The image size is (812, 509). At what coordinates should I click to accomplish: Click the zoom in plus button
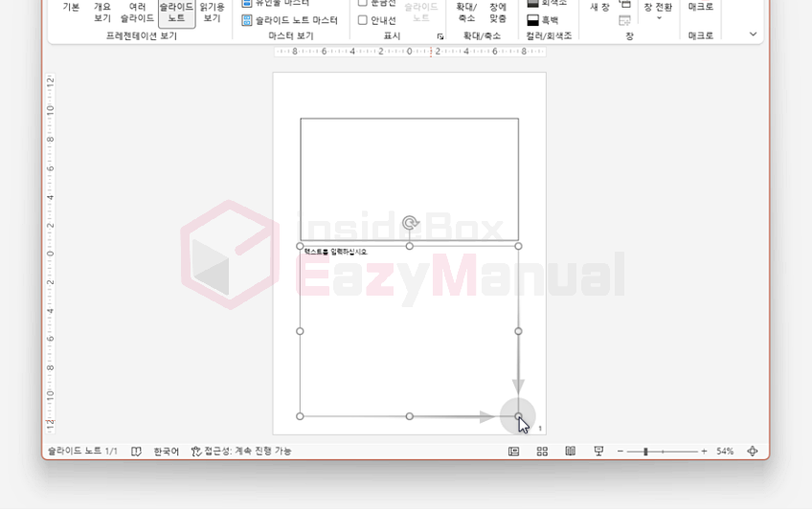(704, 452)
